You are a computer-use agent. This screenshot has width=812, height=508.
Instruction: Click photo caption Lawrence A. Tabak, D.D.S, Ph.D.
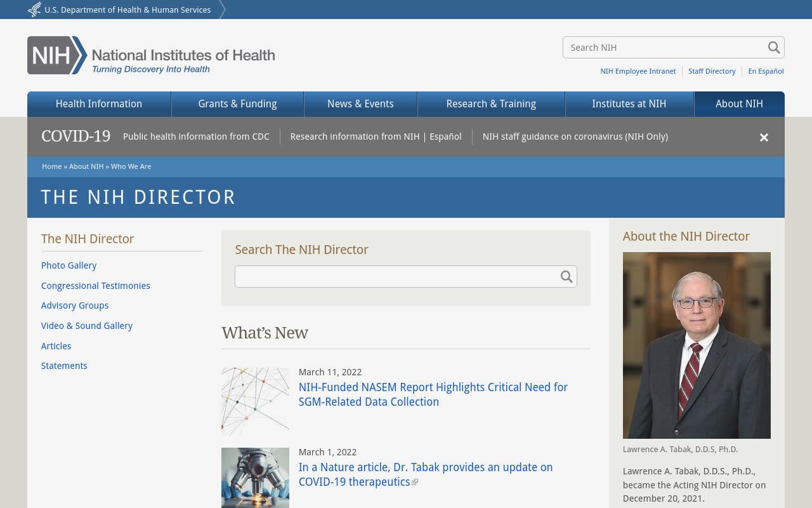coord(680,449)
